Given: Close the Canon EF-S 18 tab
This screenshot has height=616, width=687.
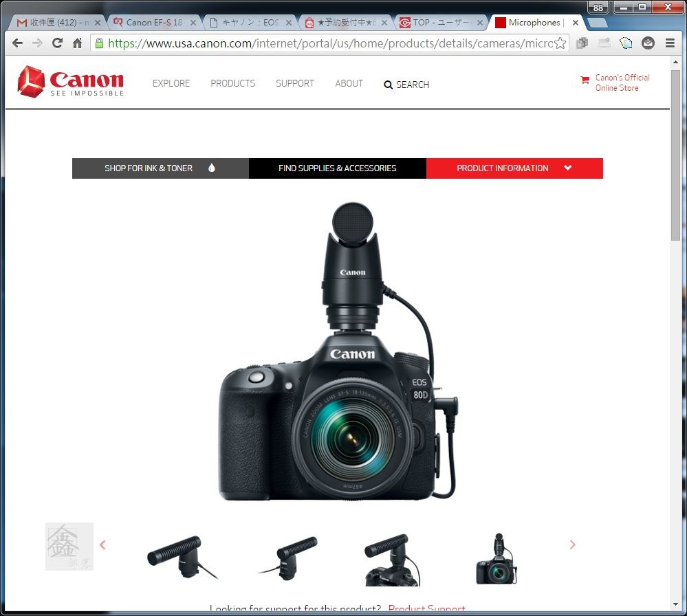Looking at the screenshot, I should click(193, 23).
